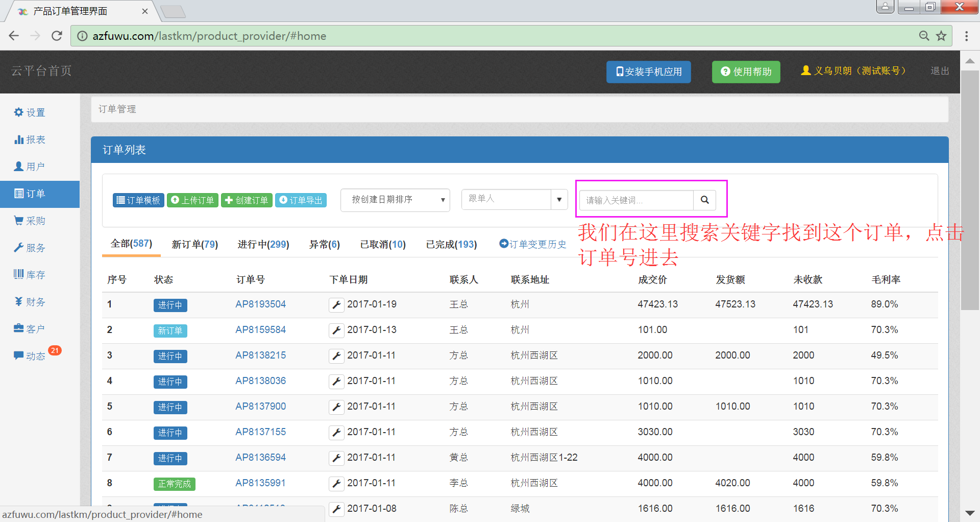This screenshot has height=522, width=980.
Task: Click wrench icon for order AP8138036
Action: coord(336,382)
